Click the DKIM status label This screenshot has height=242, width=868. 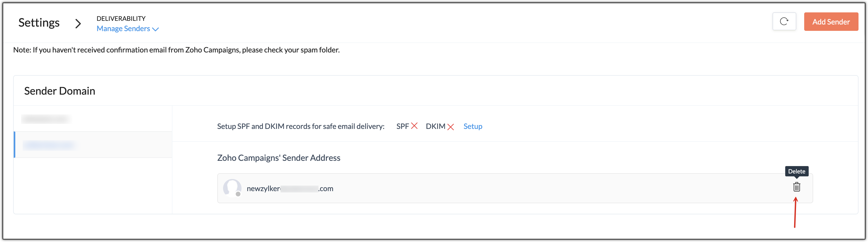tap(435, 126)
